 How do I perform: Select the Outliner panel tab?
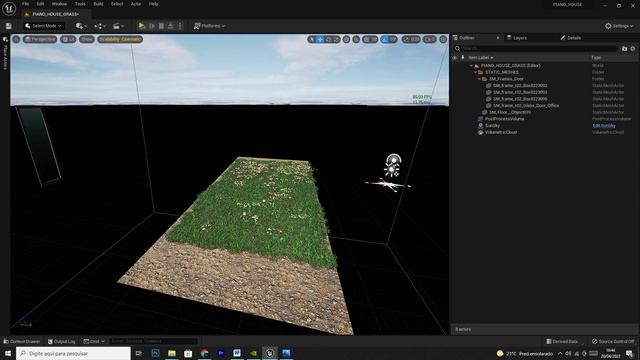point(467,38)
